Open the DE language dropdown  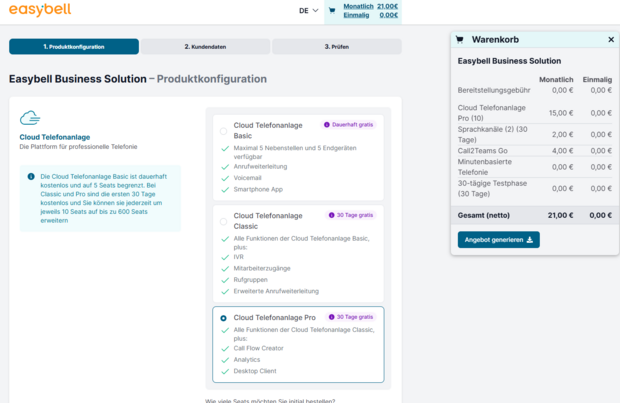[308, 11]
